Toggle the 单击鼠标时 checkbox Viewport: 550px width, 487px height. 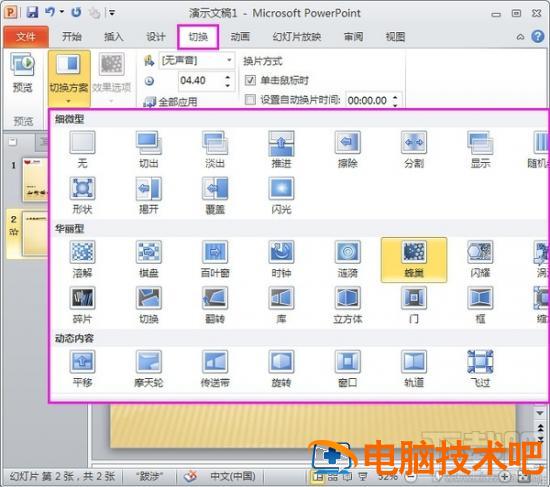click(x=250, y=80)
